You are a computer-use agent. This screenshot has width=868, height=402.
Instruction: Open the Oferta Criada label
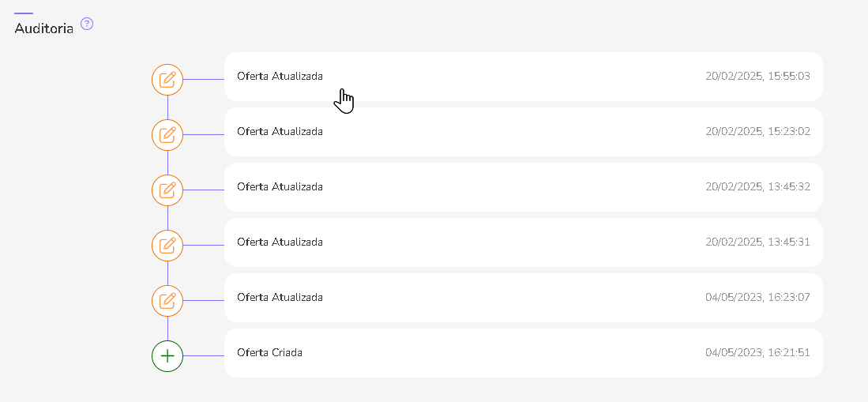coord(269,353)
